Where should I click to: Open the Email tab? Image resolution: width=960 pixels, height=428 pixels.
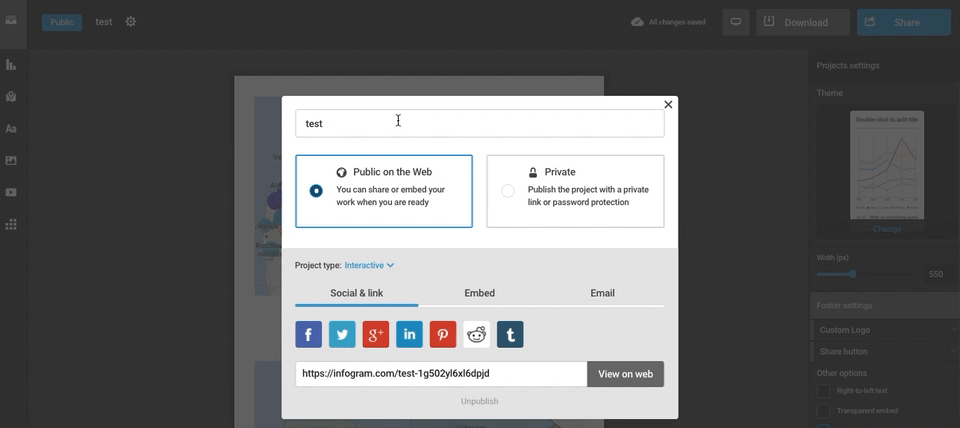pyautogui.click(x=602, y=293)
